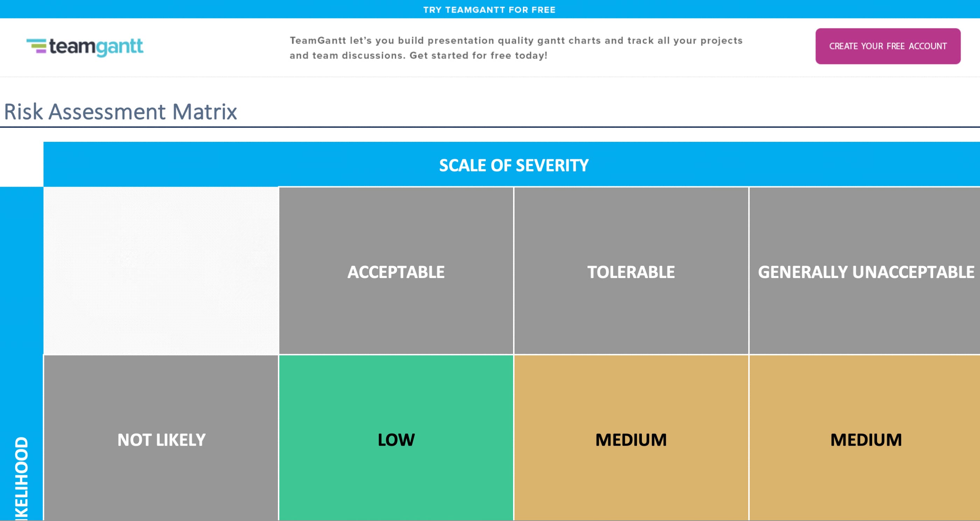This screenshot has height=521, width=980.
Task: Select the Tolerable column header cell
Action: tap(631, 271)
